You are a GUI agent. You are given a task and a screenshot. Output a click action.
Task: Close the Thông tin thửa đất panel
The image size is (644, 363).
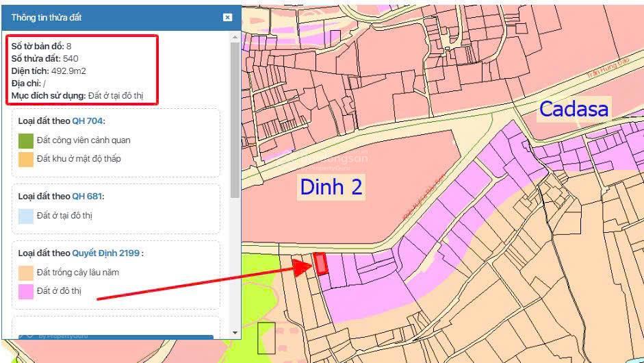227,17
